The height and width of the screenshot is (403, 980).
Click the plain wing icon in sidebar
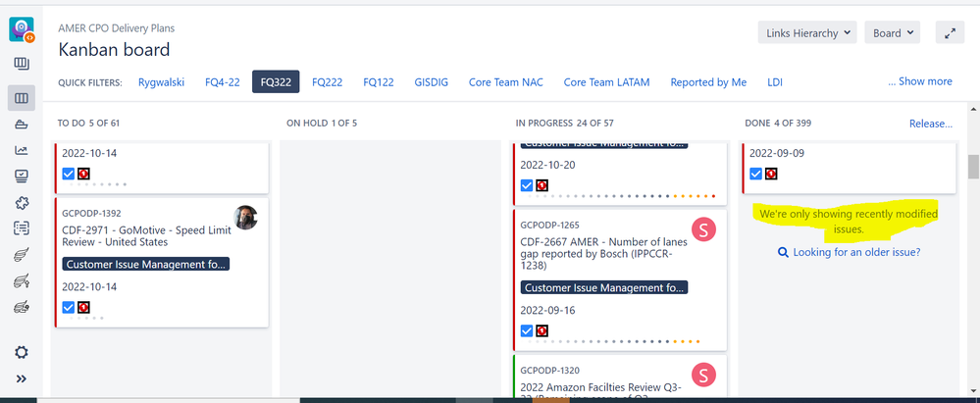coord(22,254)
